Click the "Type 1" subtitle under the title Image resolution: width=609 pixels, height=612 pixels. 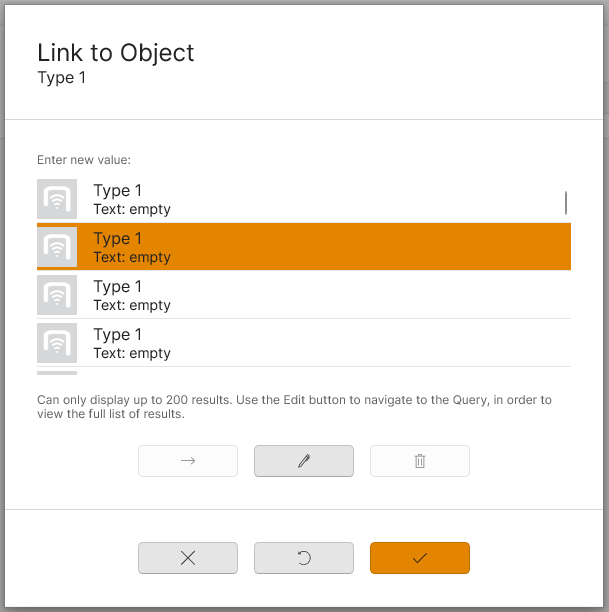coord(61,78)
